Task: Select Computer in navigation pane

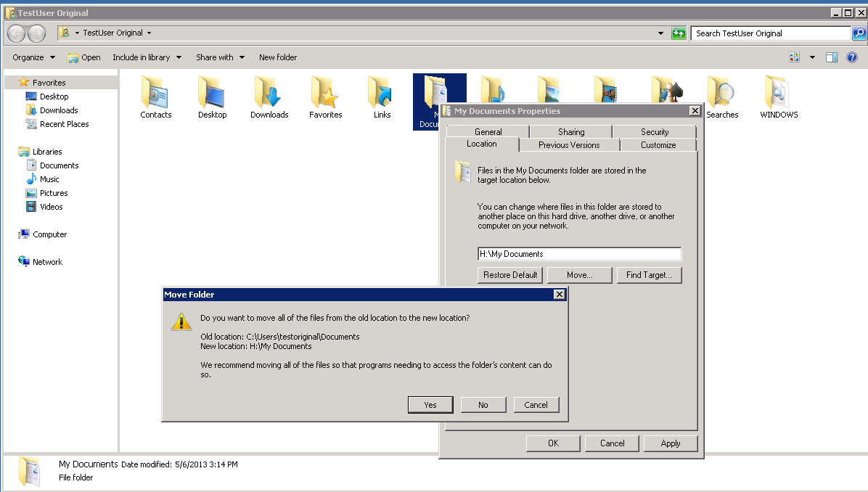Action: coord(49,234)
